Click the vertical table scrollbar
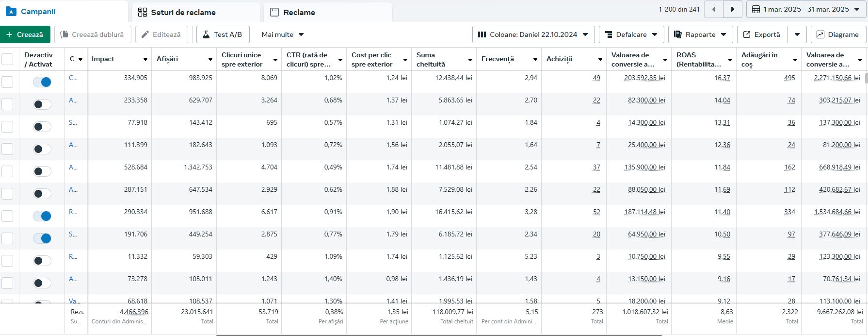868x336 pixels. tap(866, 78)
